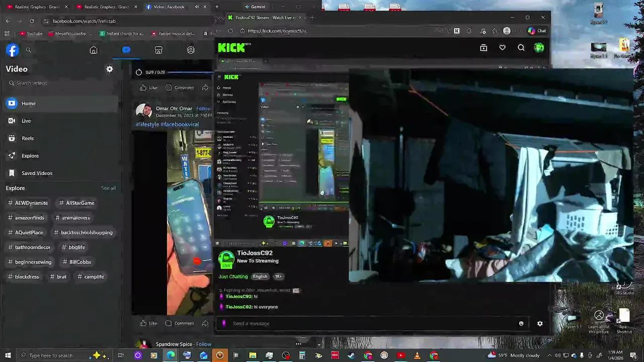This screenshot has width=644, height=362.
Task: Open Steam from the taskbar
Action: [351, 355]
